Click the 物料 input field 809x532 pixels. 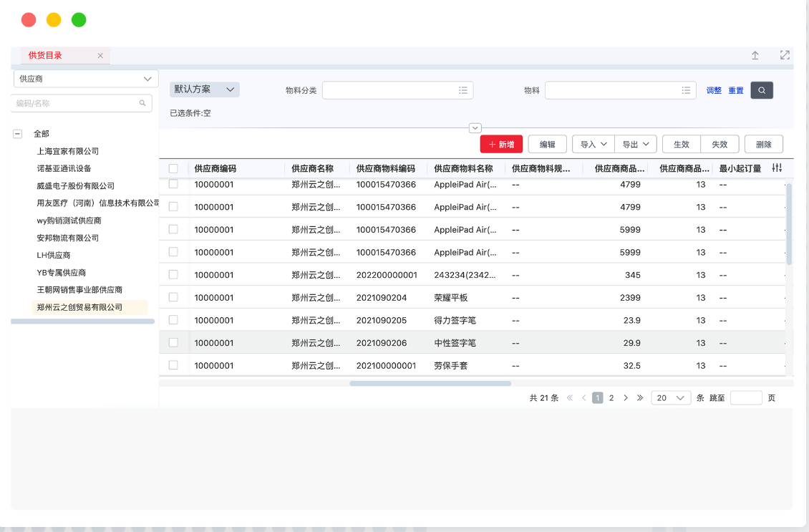click(620, 90)
